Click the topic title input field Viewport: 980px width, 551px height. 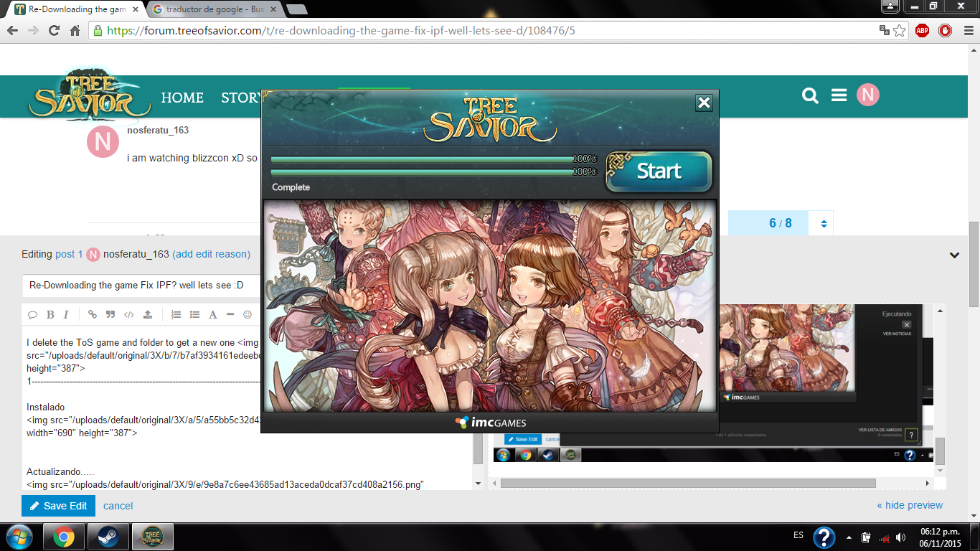143,286
